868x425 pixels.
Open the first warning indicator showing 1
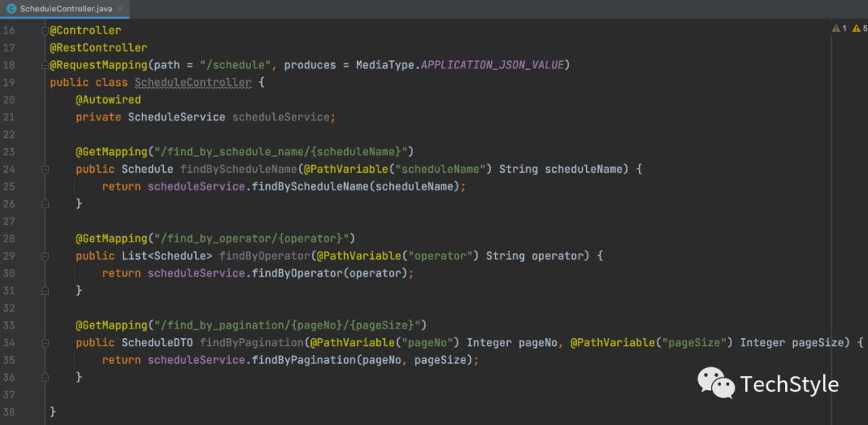coord(839,29)
